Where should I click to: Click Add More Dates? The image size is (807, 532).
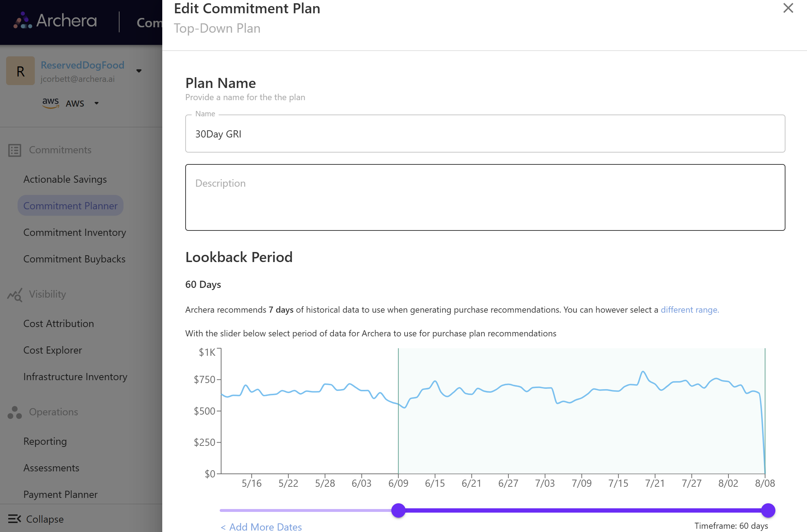point(261,527)
